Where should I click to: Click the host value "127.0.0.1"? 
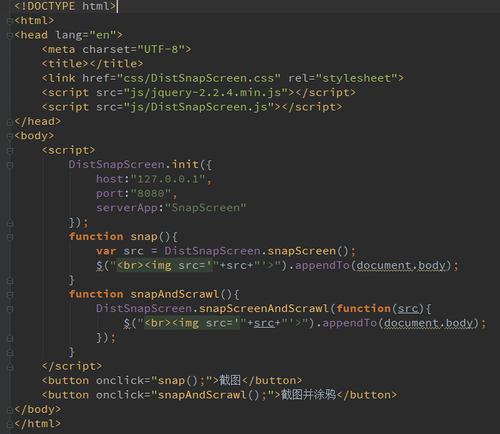168,179
